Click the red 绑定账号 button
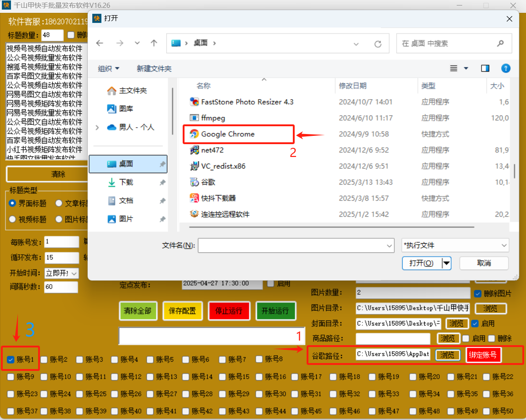The width and height of the screenshot is (526, 420). click(x=483, y=355)
